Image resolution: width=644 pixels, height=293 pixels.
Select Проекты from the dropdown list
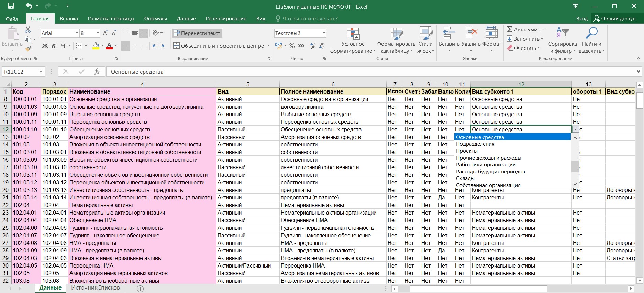[467, 151]
